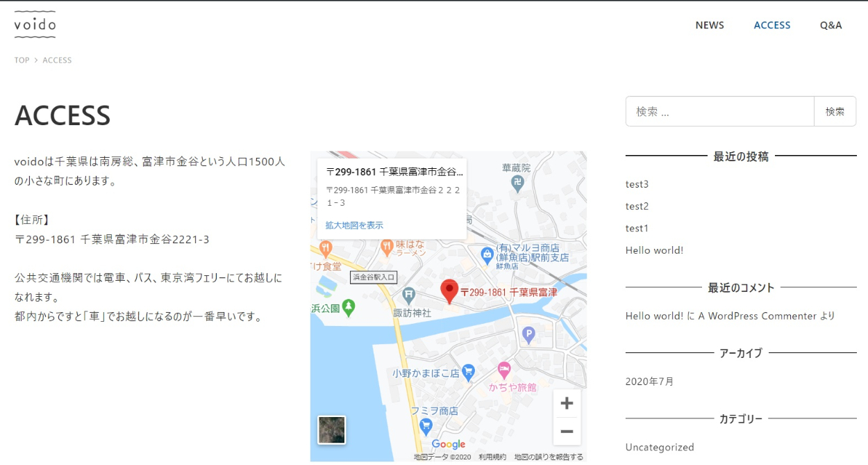Click the フミヲ商店 shopping cart icon
Viewport: 868px width, 465px height.
[x=426, y=425]
